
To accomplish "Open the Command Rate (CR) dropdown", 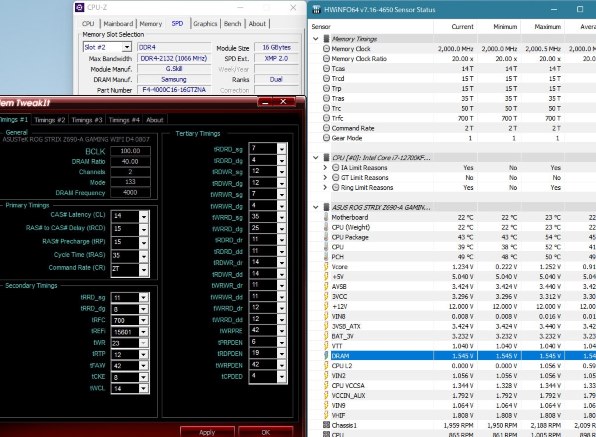I will (x=144, y=269).
